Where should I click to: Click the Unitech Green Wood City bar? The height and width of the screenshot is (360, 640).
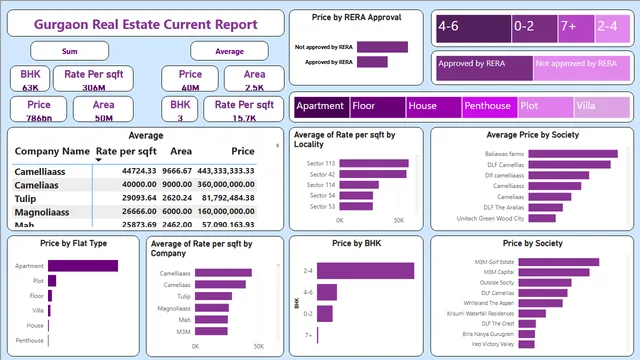pos(542,218)
